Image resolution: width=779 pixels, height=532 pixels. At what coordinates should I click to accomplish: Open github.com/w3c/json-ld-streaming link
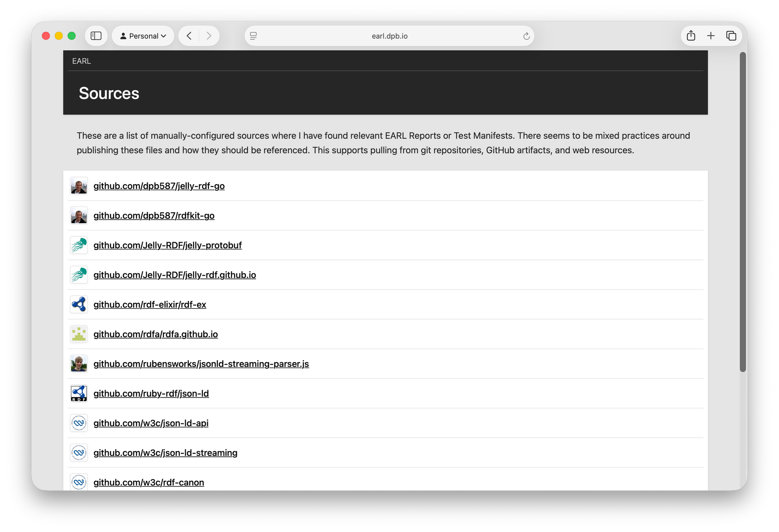[x=165, y=453]
